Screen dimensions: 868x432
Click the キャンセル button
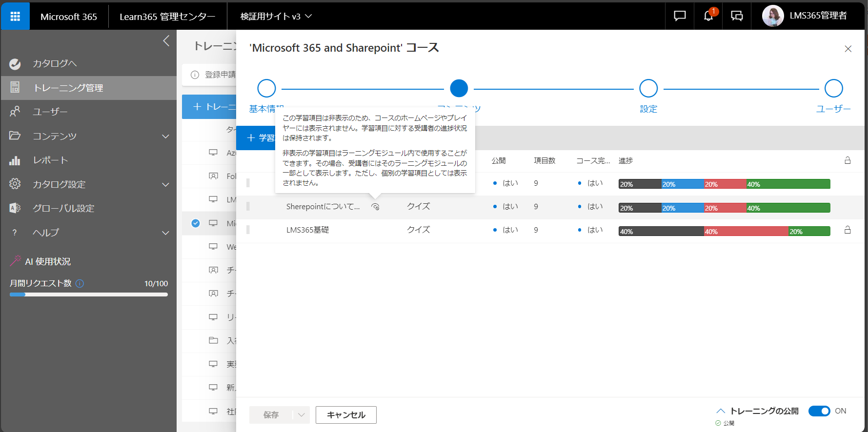346,415
